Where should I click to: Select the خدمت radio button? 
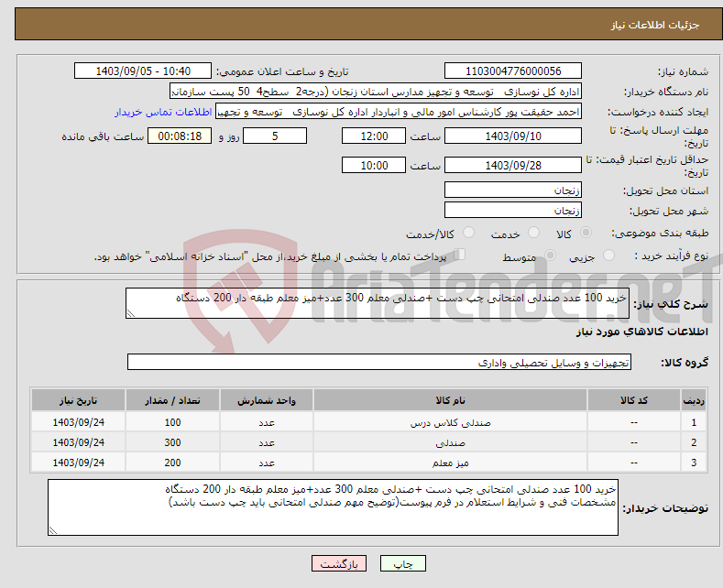tap(533, 233)
